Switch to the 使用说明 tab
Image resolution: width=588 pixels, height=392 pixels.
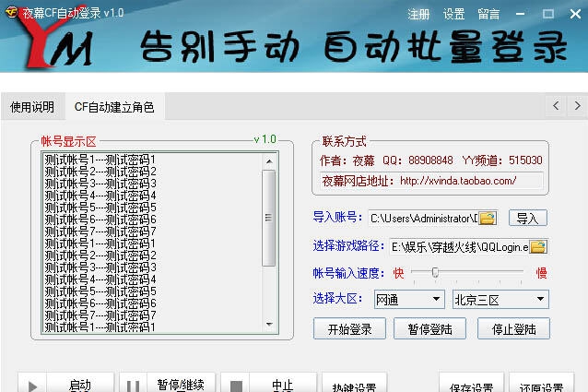point(32,107)
